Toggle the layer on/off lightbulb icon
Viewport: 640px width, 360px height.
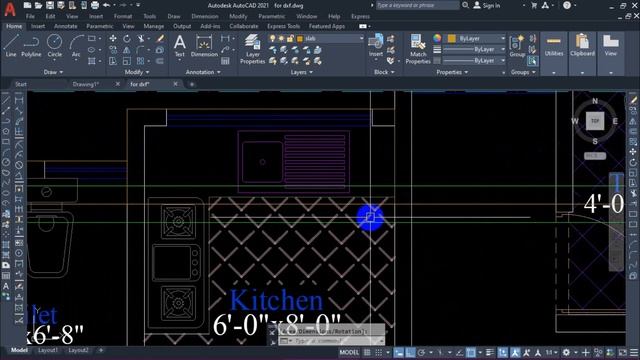(273, 38)
